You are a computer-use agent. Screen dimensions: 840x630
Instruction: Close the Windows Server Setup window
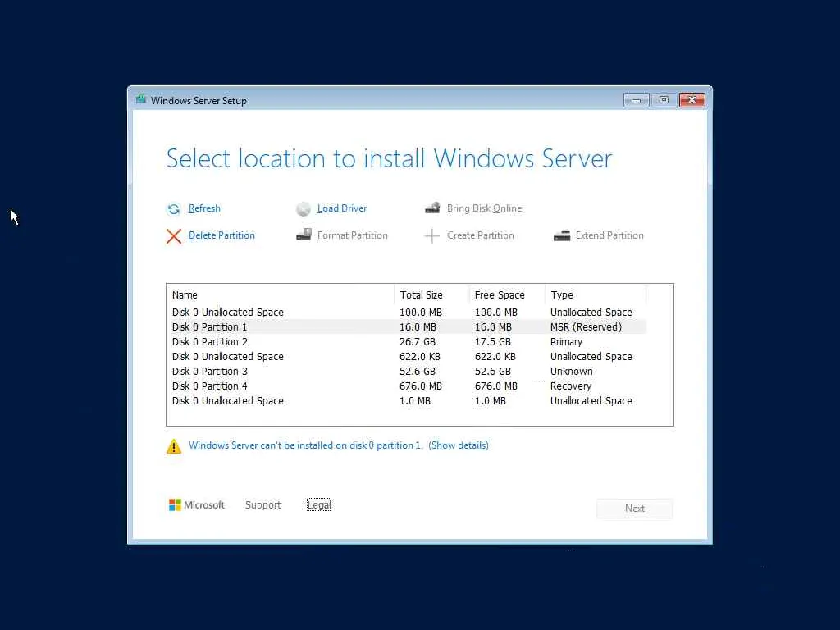click(x=692, y=100)
